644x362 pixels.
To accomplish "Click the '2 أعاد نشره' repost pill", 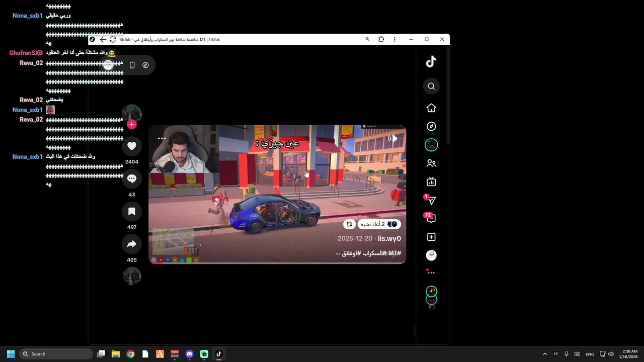I will 379,224.
